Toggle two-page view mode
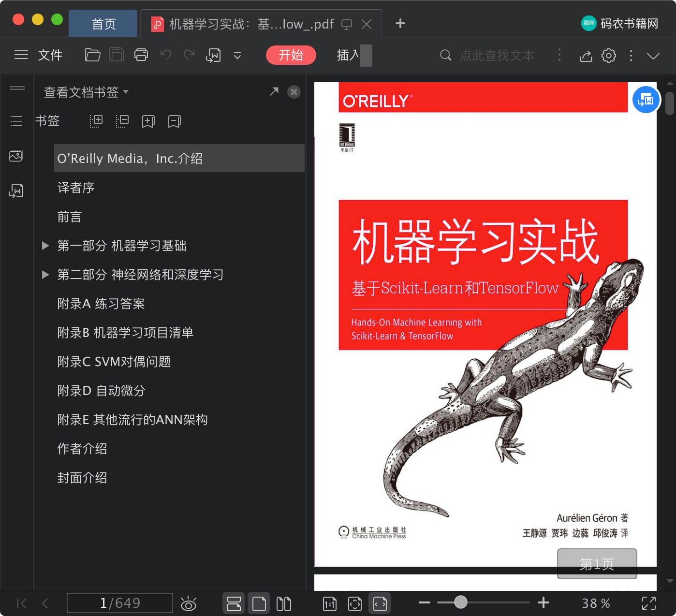 click(284, 603)
